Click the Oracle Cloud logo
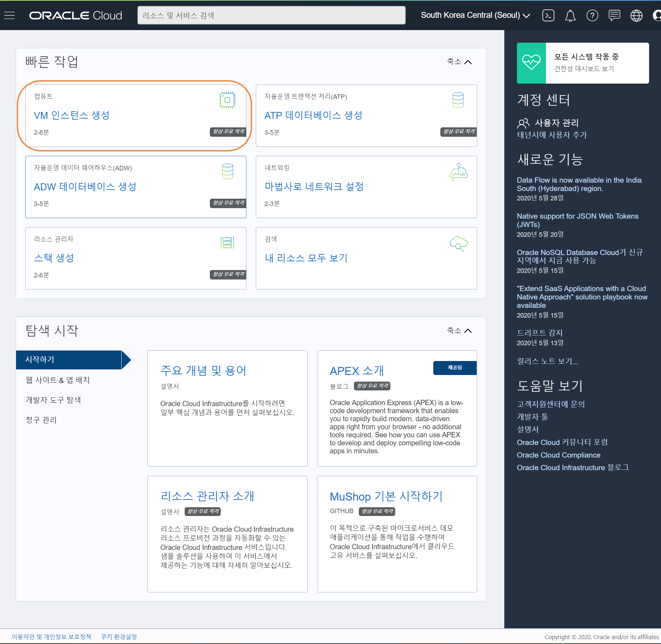 click(x=76, y=15)
